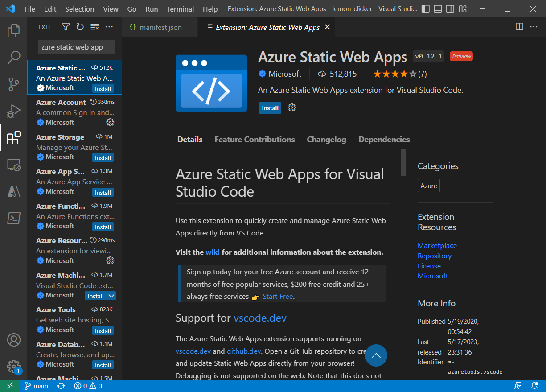Follow the Start Free link
The height and width of the screenshot is (392, 546).
point(278,297)
